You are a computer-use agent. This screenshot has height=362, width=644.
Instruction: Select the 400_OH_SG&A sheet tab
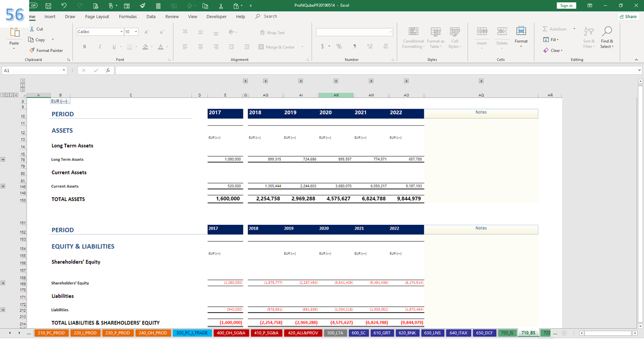[231, 333]
